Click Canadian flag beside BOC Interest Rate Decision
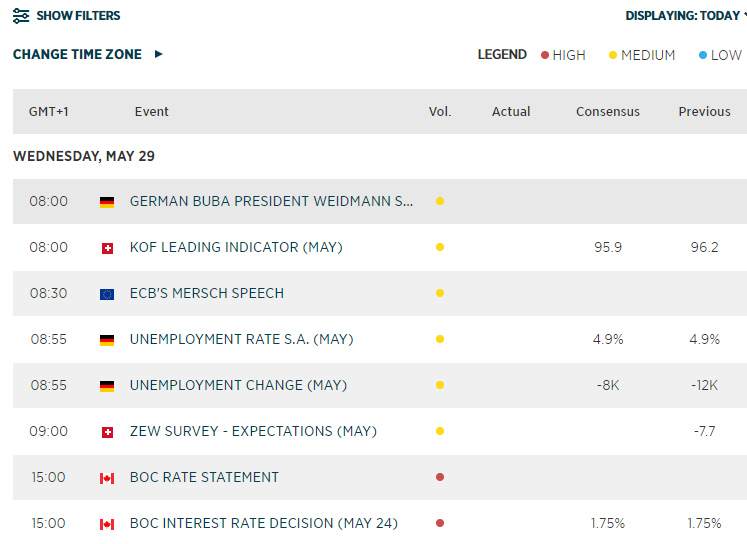 tap(107, 524)
